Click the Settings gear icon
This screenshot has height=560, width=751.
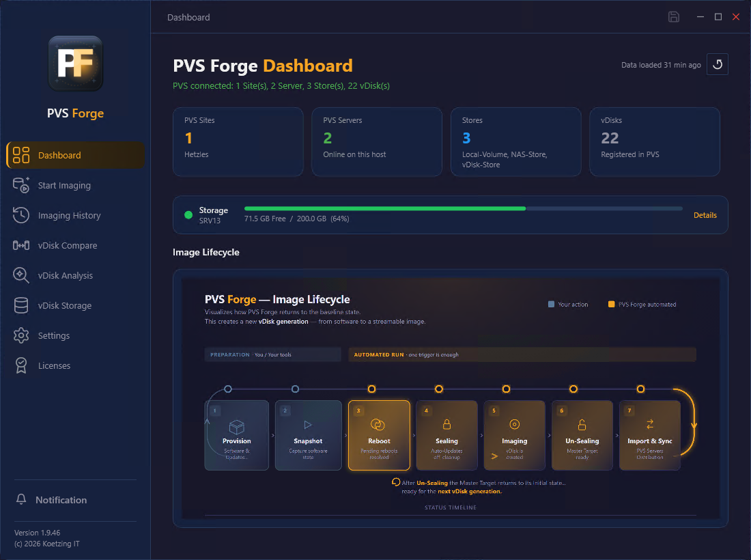coord(21,335)
